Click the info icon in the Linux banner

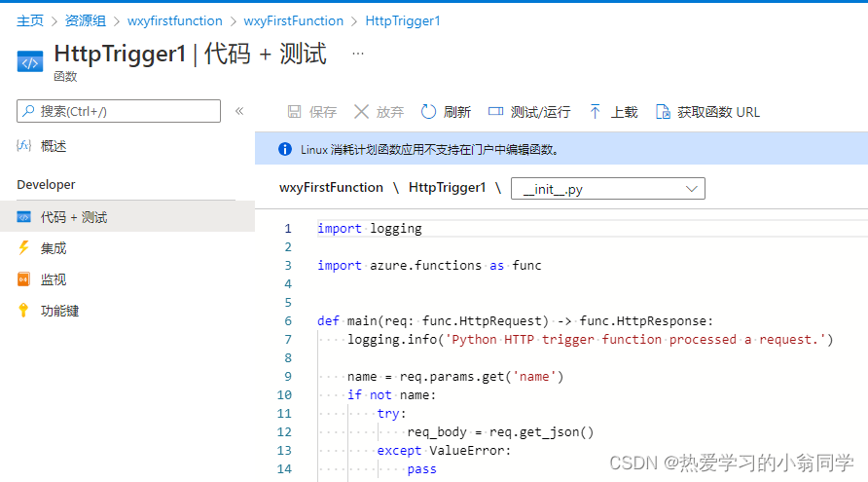click(285, 149)
